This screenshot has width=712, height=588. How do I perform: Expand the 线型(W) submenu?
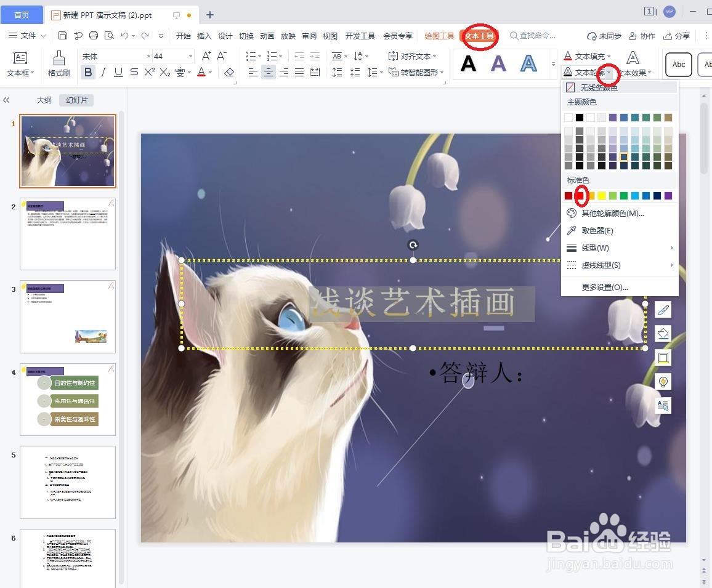tap(620, 248)
